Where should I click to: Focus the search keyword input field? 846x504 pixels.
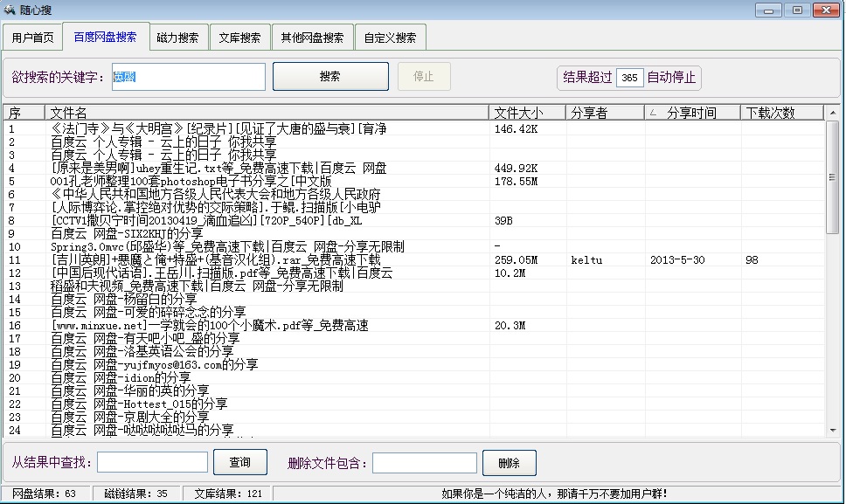[187, 77]
